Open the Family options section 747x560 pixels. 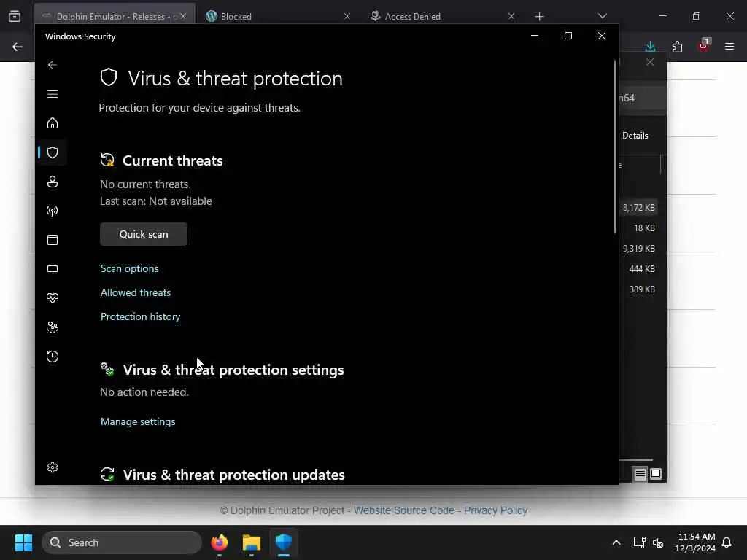[x=53, y=327]
